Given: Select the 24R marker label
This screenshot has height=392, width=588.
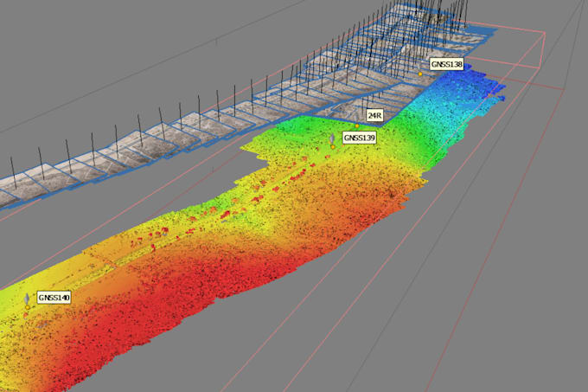Looking at the screenshot, I should [x=374, y=115].
